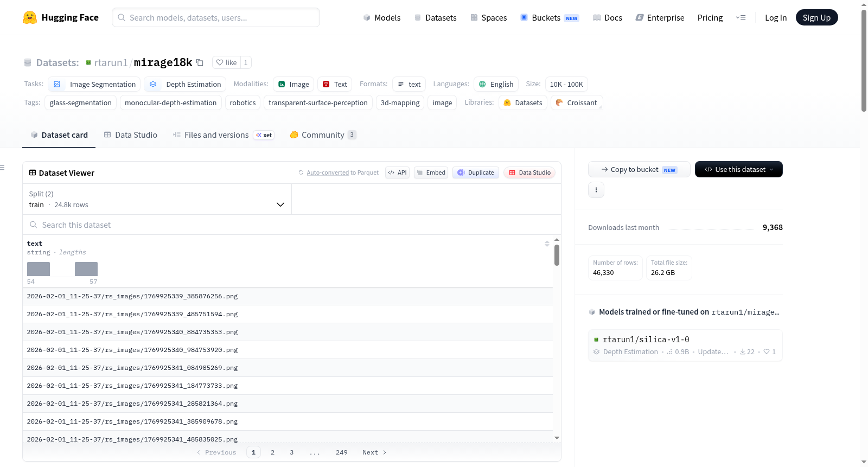Image resolution: width=868 pixels, height=467 pixels.
Task: Filter by Image modality tag
Action: tap(293, 84)
